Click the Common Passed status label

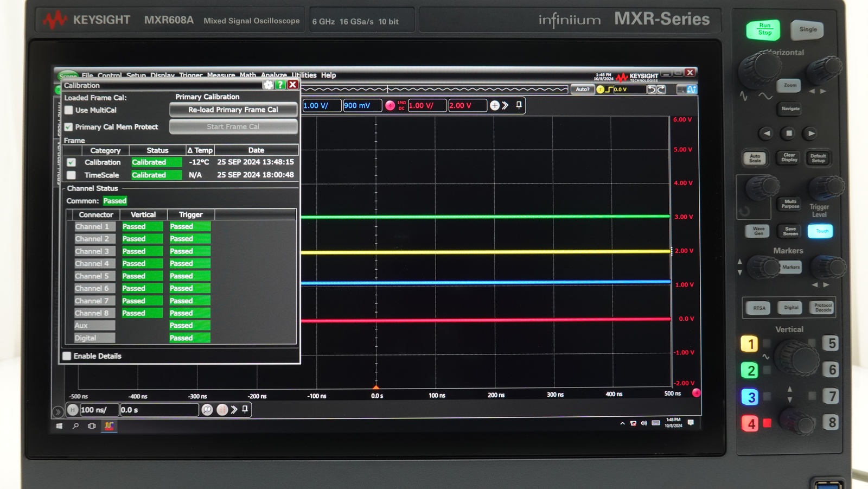pyautogui.click(x=115, y=201)
